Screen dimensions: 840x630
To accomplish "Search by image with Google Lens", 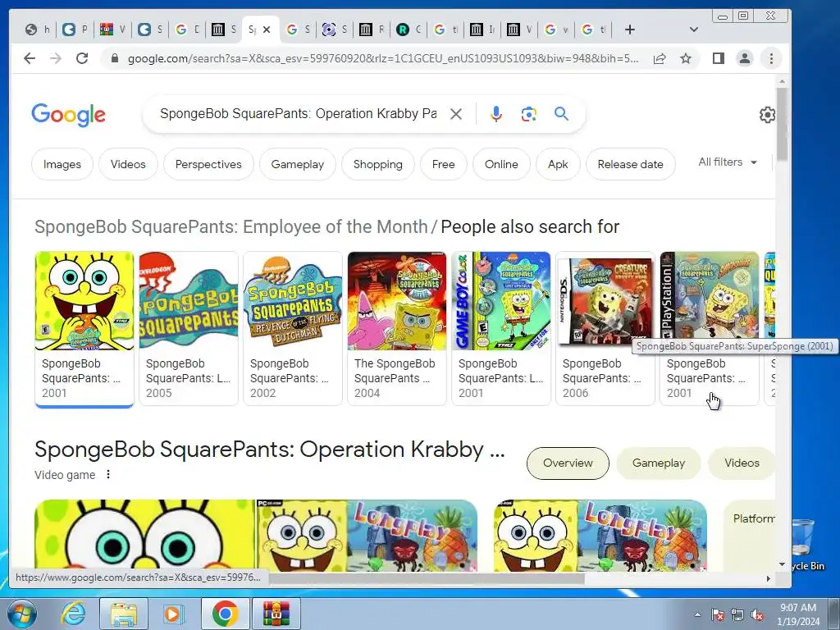I will point(529,114).
